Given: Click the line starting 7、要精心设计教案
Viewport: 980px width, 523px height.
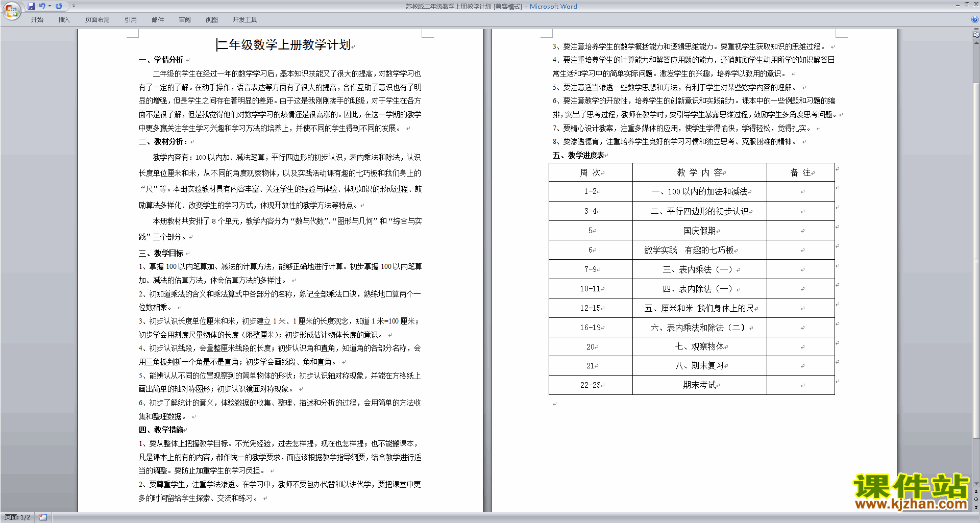Looking at the screenshot, I should click(681, 128).
